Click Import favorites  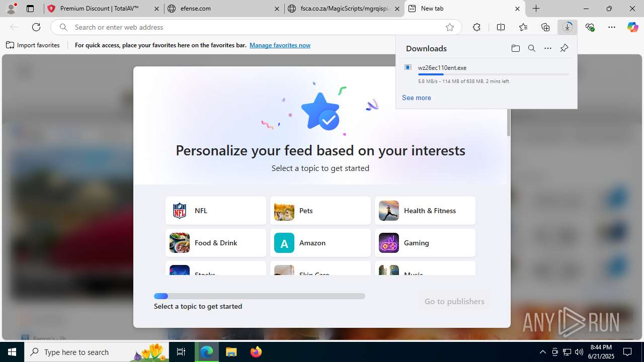(33, 45)
